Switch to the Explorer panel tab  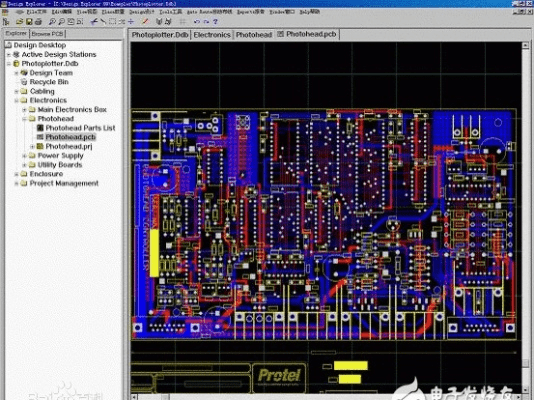(x=16, y=33)
